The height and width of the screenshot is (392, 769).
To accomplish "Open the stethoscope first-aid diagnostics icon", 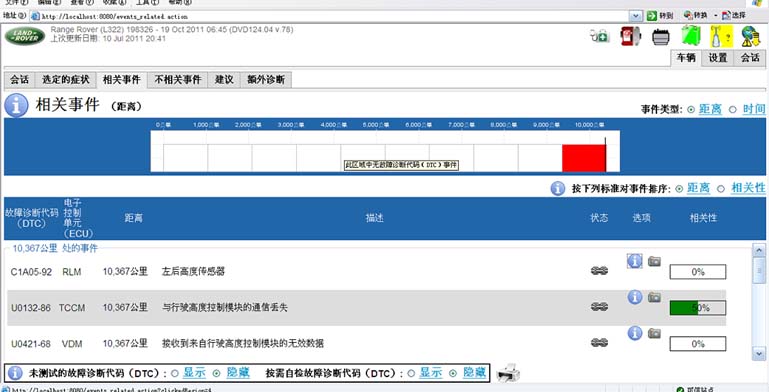I will [599, 36].
